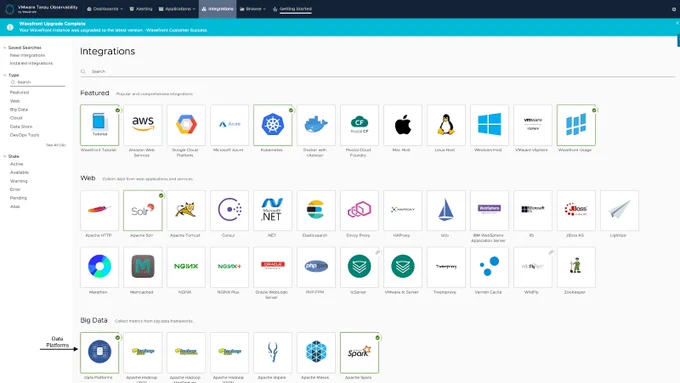Open the Memcached integration tile
Image resolution: width=680 pixels, height=383 pixels.
[x=143, y=267]
